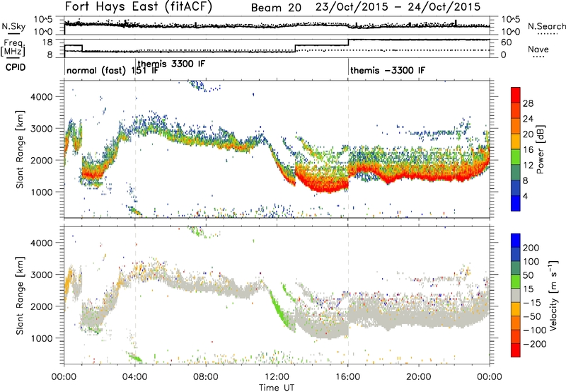
Task: Click the 'Velocity [m s-1]' colorbar label
Action: tap(553, 295)
